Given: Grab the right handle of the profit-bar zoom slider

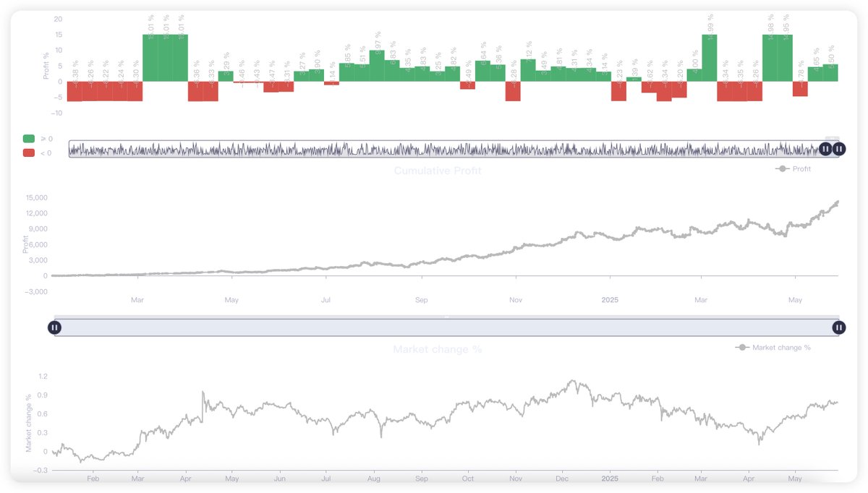Looking at the screenshot, I should click(838, 149).
